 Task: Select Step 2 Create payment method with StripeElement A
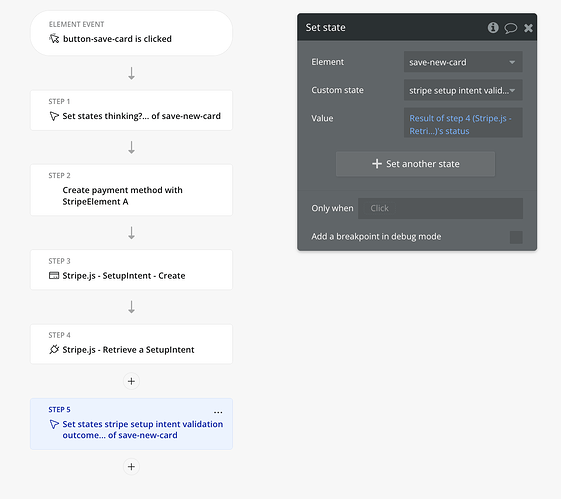[x=131, y=190]
